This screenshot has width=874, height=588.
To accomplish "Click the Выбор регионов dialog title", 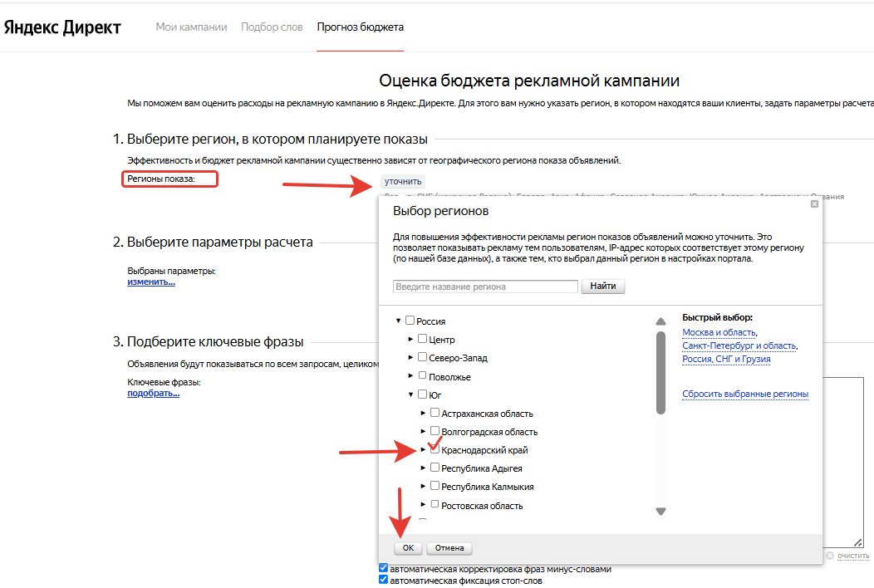I will point(440,211).
